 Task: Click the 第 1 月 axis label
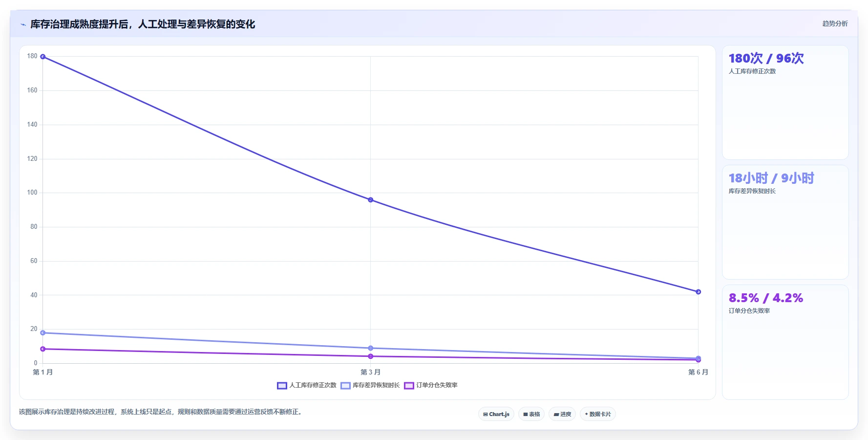(x=43, y=372)
